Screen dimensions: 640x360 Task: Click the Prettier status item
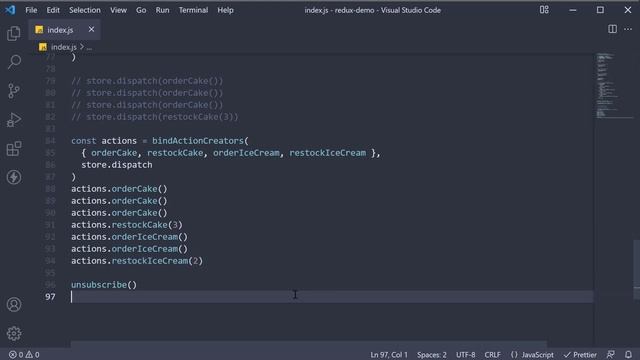click(580, 354)
